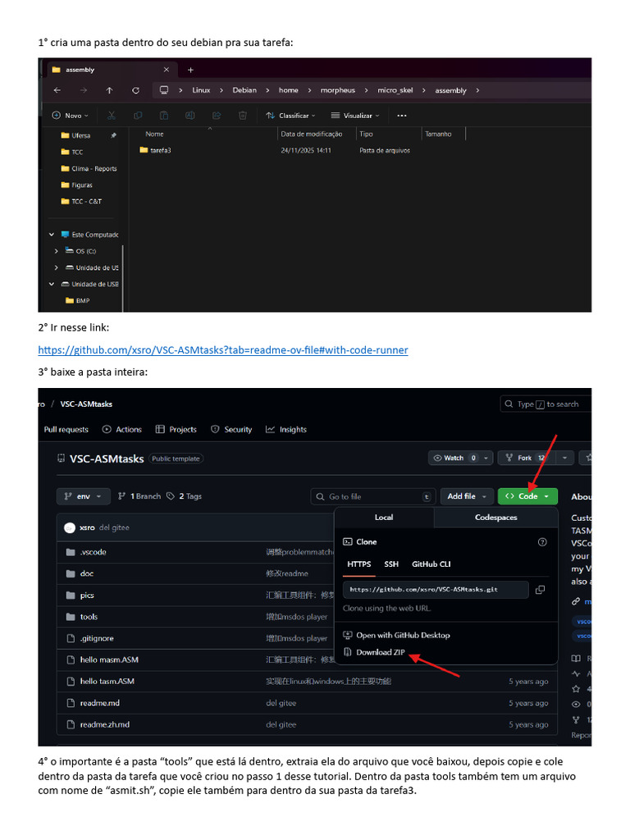Screen dimensions: 630x840
Task: Open the Projects tab on GitHub
Action: [x=176, y=430]
